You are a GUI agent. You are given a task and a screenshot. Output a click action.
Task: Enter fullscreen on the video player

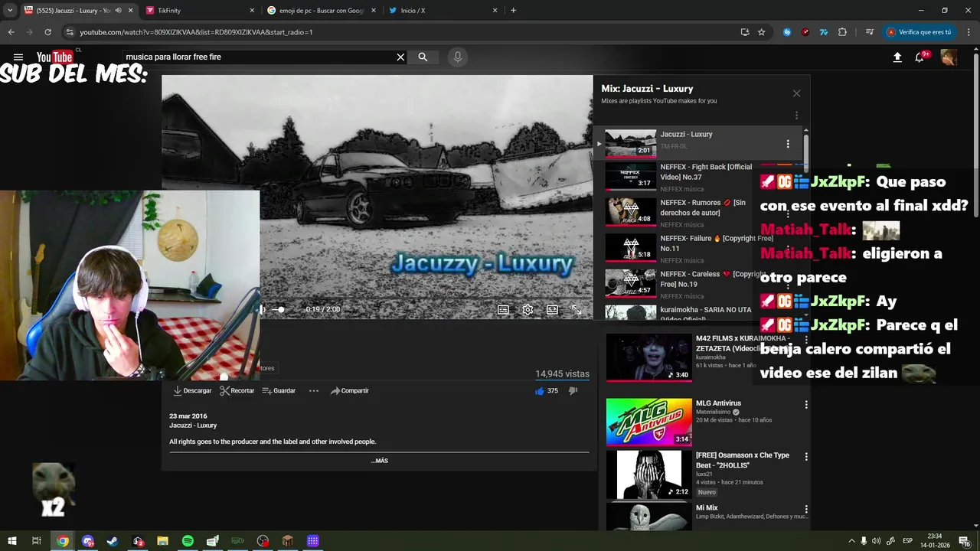click(x=577, y=310)
